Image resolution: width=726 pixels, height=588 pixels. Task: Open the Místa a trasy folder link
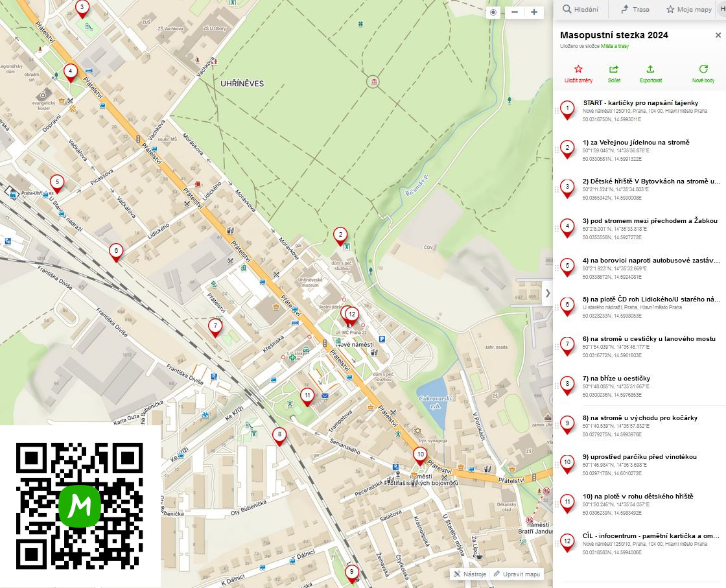coord(615,46)
